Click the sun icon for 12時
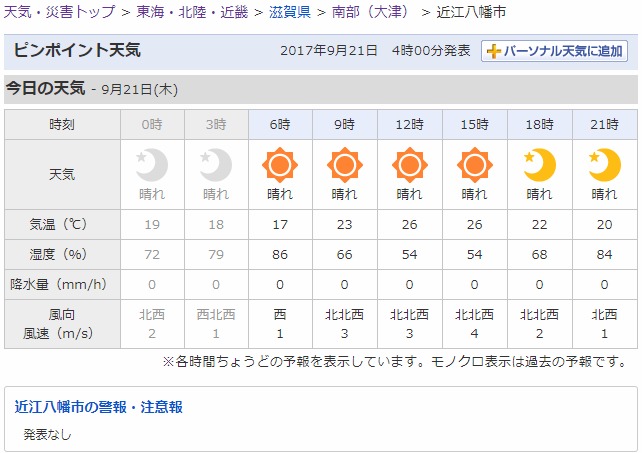 [x=410, y=165]
